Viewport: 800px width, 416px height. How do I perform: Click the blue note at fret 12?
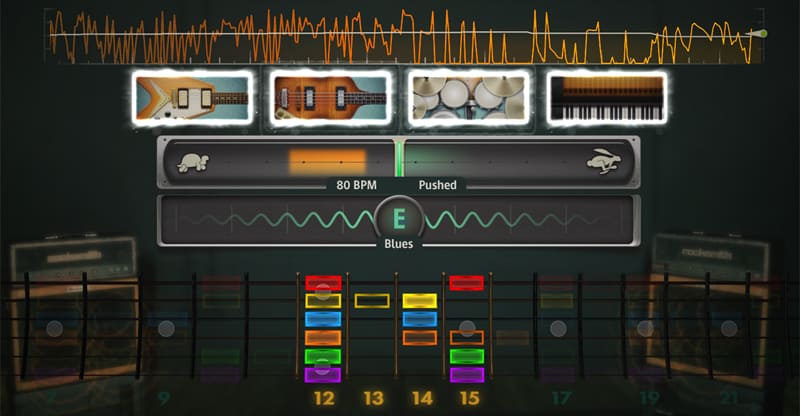(323, 319)
